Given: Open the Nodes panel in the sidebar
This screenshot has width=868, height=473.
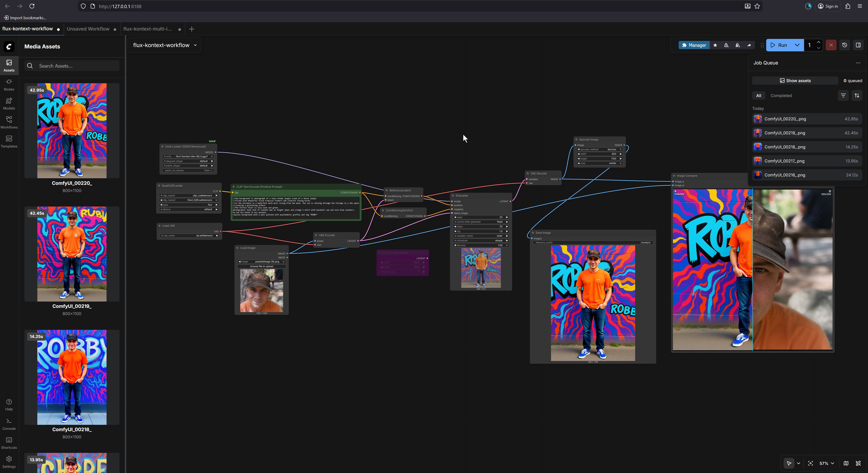Looking at the screenshot, I should (9, 84).
